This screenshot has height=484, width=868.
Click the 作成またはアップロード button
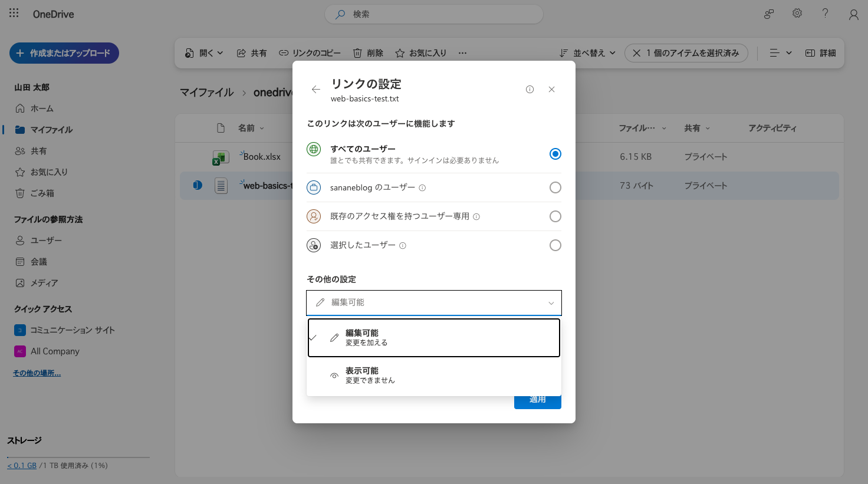click(x=64, y=53)
